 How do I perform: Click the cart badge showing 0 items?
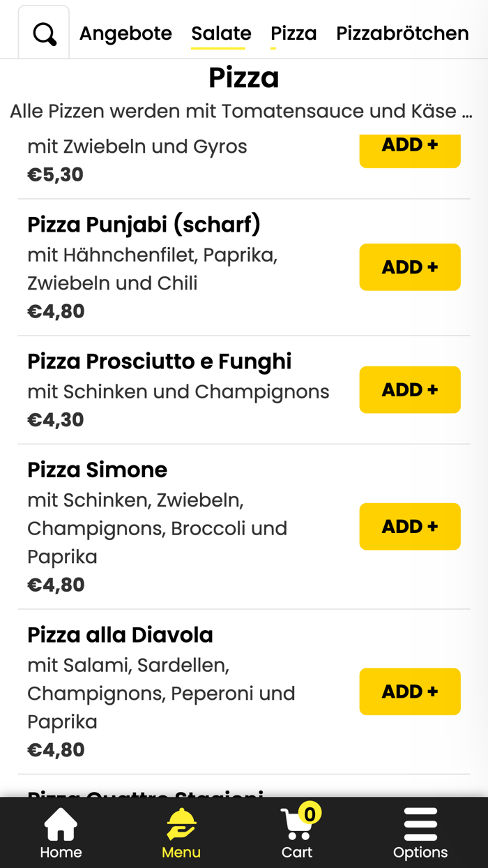pyautogui.click(x=312, y=811)
